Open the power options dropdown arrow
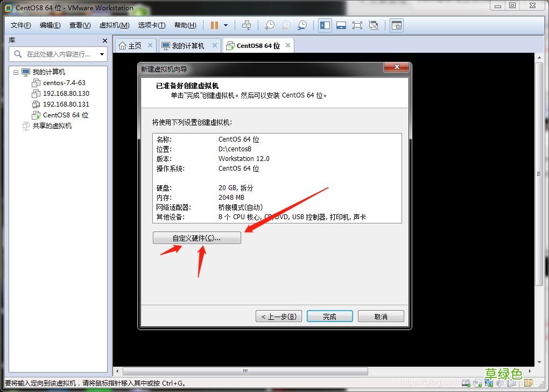This screenshot has width=549, height=392. [226, 25]
